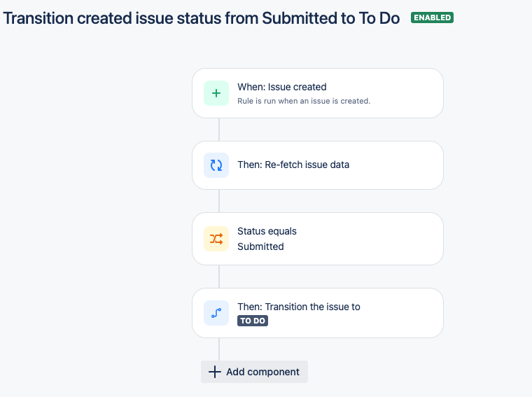532x397 pixels.
Task: Click the ENABLED status badge
Action: click(432, 18)
